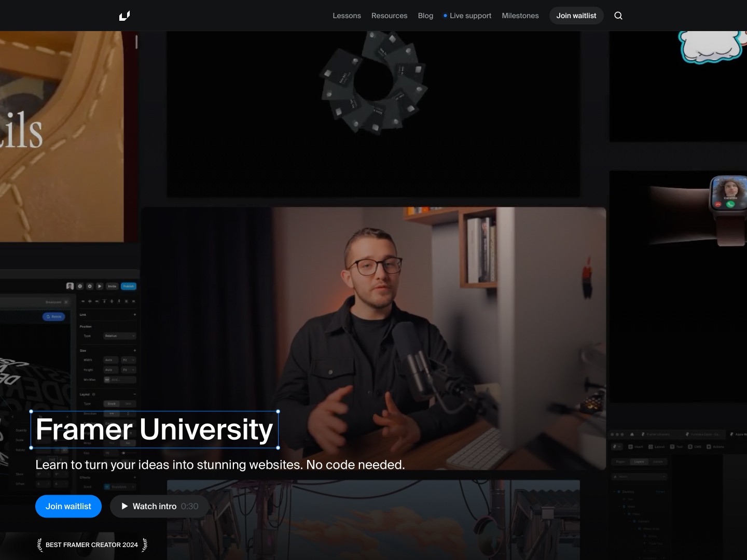Click Join waitlist in the top navbar
The width and height of the screenshot is (747, 560).
tap(576, 16)
